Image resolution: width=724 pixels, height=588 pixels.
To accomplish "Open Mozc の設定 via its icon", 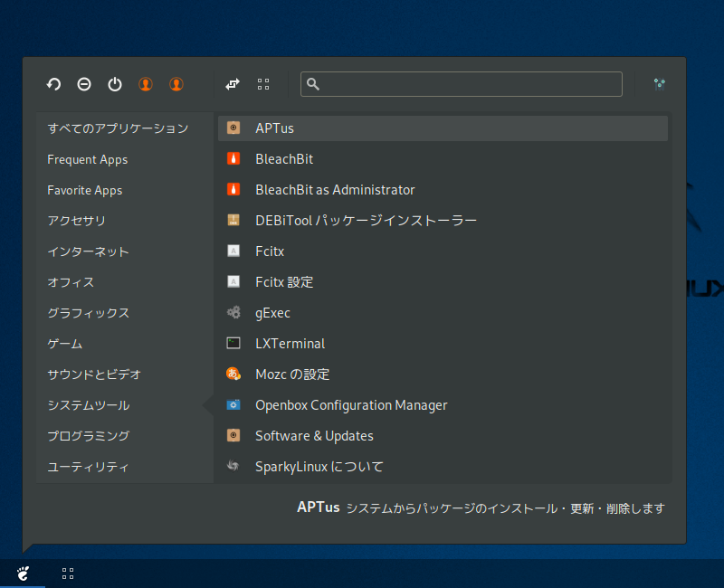I will coord(233,374).
